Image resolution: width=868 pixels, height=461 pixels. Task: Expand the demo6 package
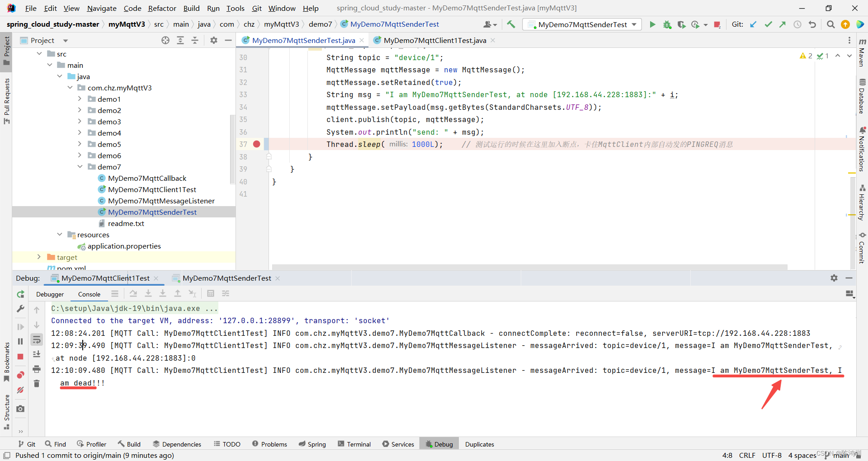tap(80, 155)
